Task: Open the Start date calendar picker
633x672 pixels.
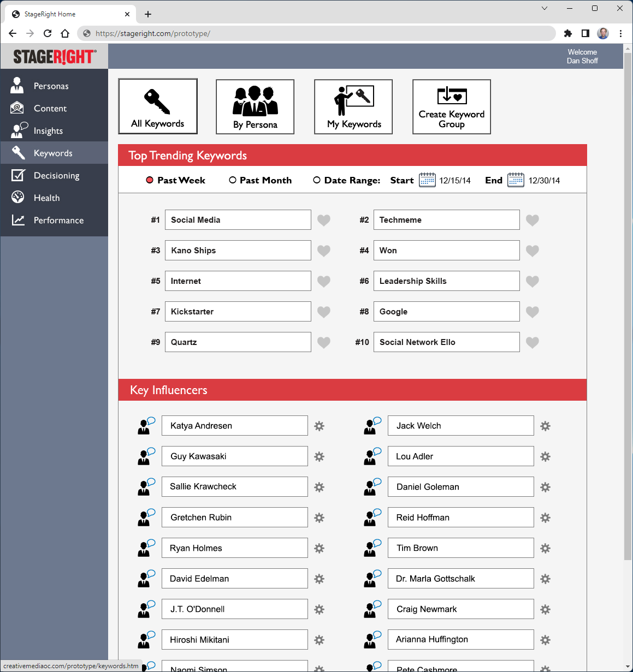Action: [x=427, y=180]
